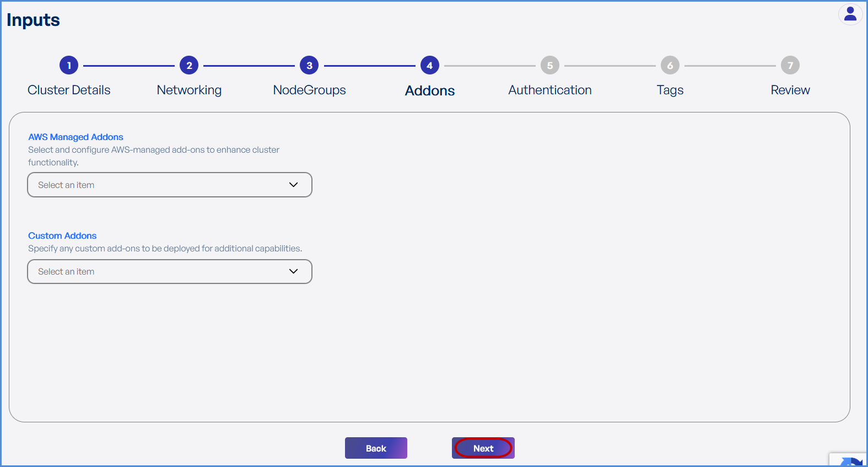Click the AWS Managed Addons heading

[x=76, y=137]
